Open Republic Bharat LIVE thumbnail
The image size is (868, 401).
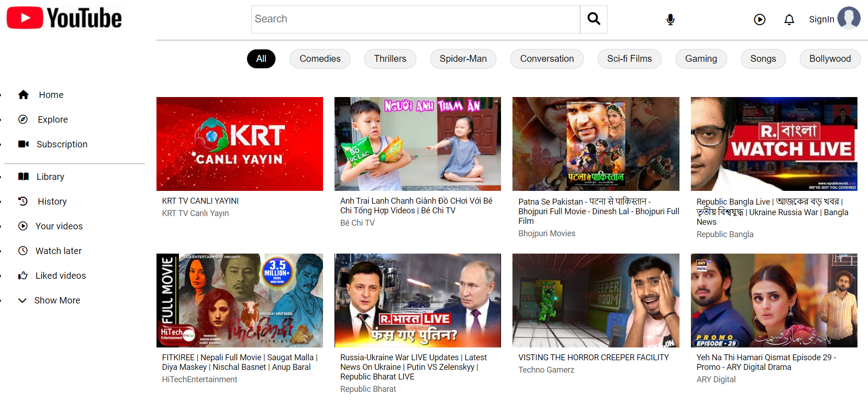click(x=418, y=300)
